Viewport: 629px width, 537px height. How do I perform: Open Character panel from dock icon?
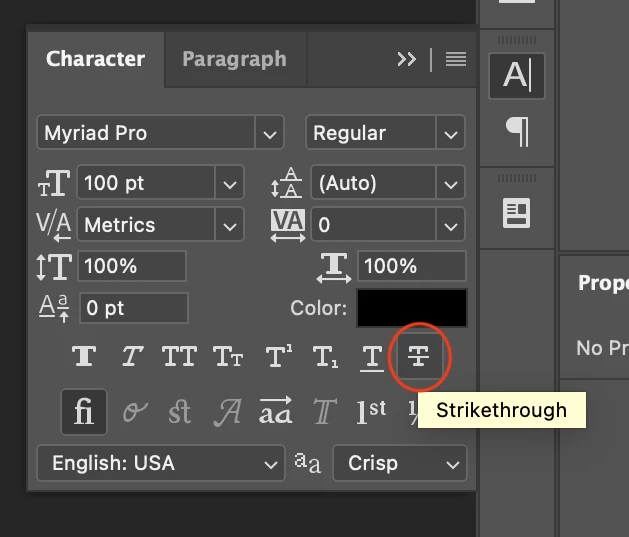(x=517, y=76)
